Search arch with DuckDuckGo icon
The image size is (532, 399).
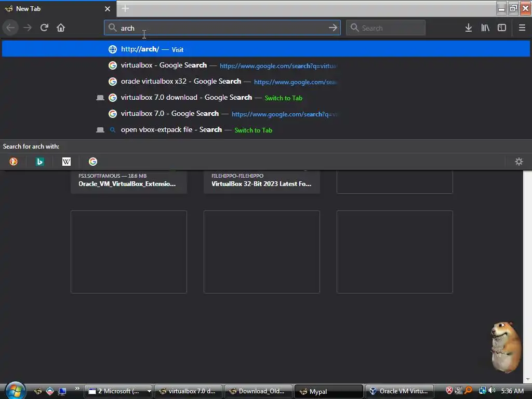[14, 162]
